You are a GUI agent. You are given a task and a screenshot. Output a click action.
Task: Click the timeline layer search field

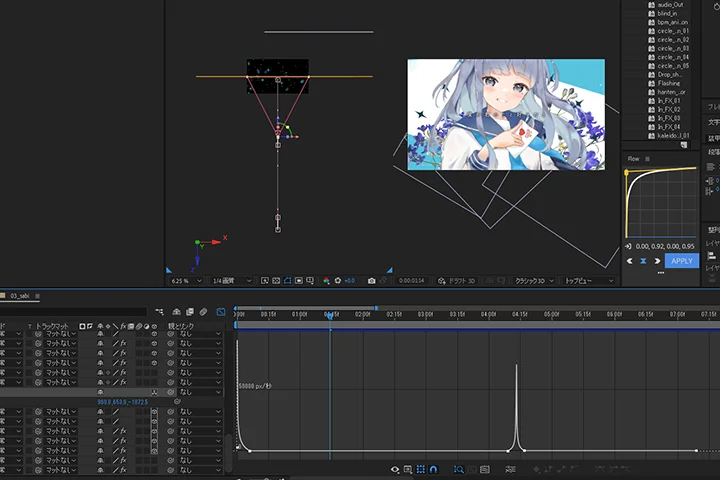tap(73, 312)
